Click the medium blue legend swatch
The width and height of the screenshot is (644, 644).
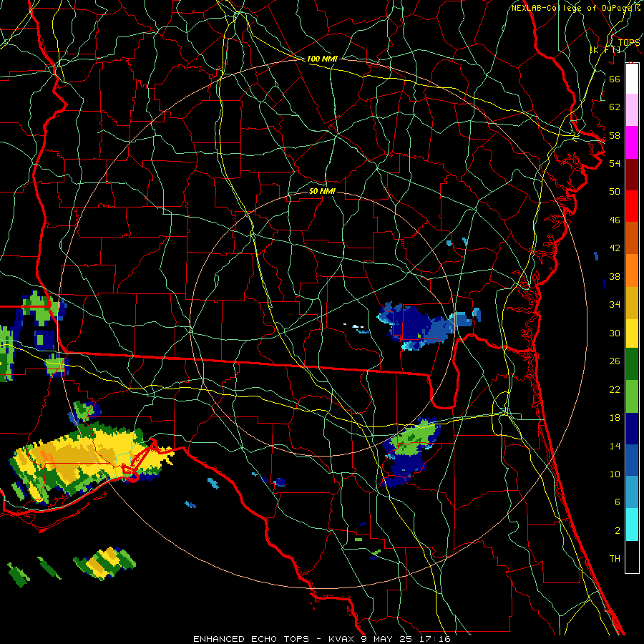point(632,460)
